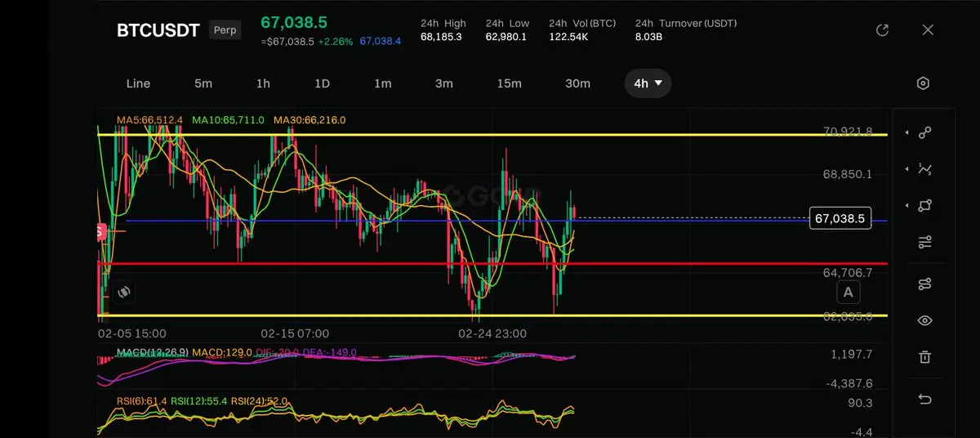Viewport: 980px width, 438px height.
Task: Click the 24h High value 68,185.3
Action: [441, 37]
